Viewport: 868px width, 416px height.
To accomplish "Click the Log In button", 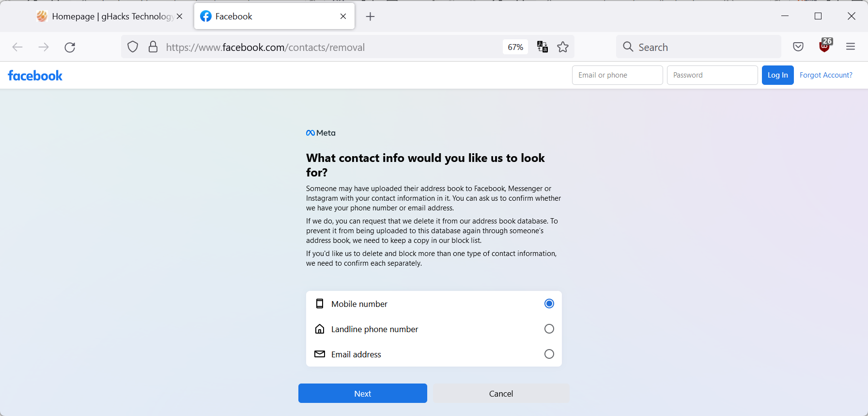I will coord(778,75).
